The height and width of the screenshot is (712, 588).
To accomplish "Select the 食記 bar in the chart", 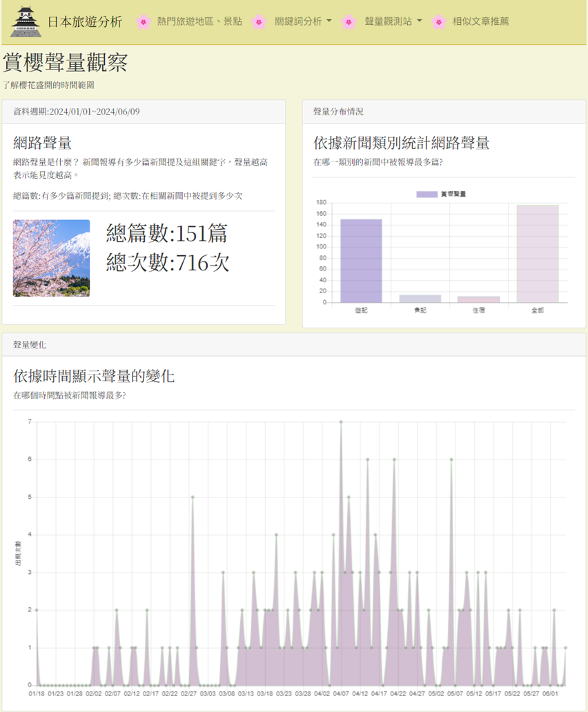I will [x=420, y=299].
